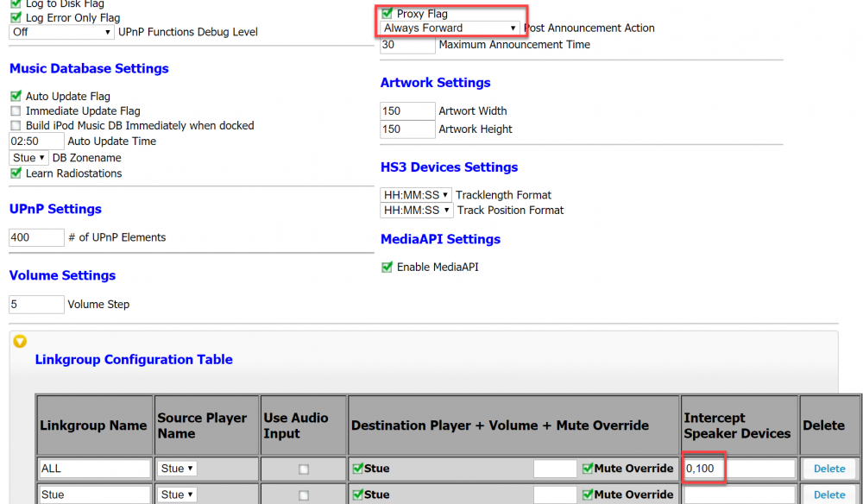The height and width of the screenshot is (504, 863).
Task: Expand the Tracklength Format dropdown
Action: click(416, 196)
